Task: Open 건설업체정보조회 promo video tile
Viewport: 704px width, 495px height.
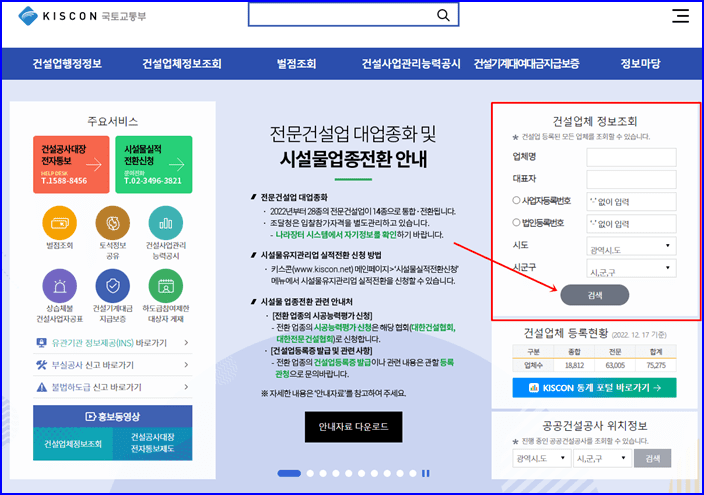Action: point(73,444)
